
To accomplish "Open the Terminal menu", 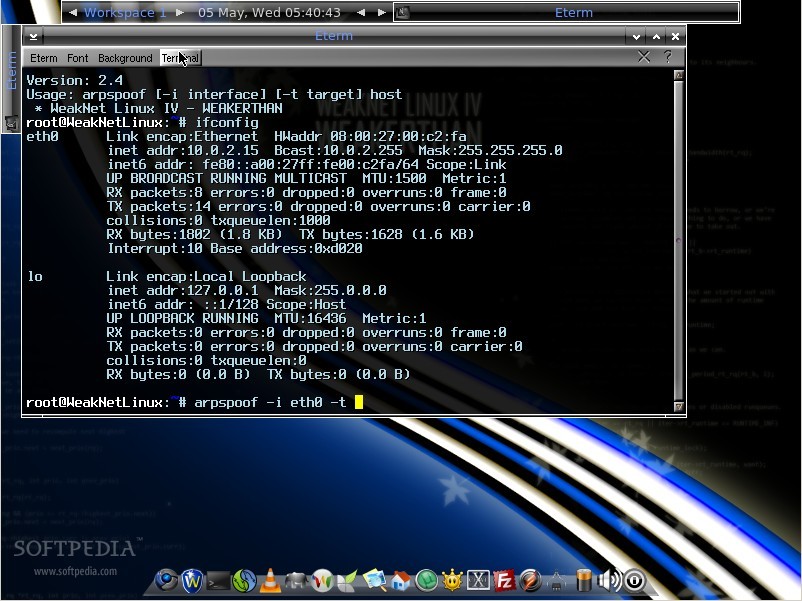I will [180, 58].
